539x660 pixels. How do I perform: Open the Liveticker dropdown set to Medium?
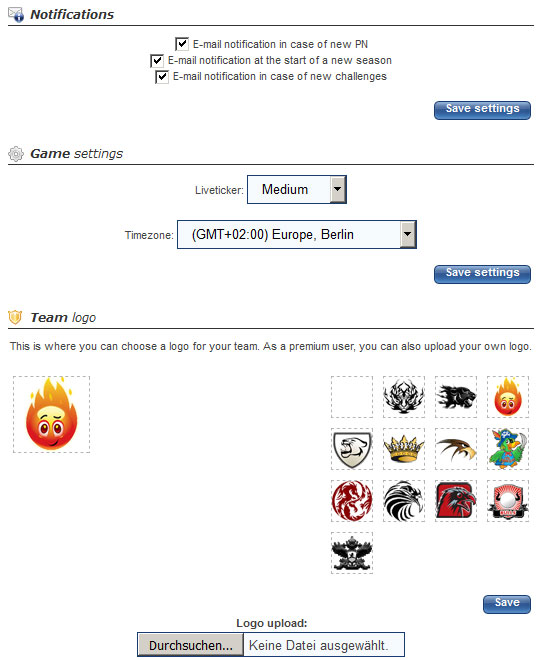[297, 189]
